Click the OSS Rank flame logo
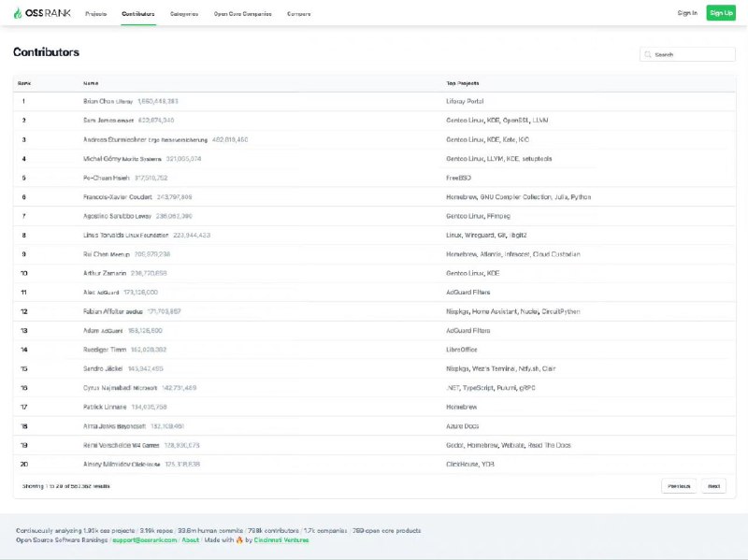The image size is (748, 560). tap(18, 13)
